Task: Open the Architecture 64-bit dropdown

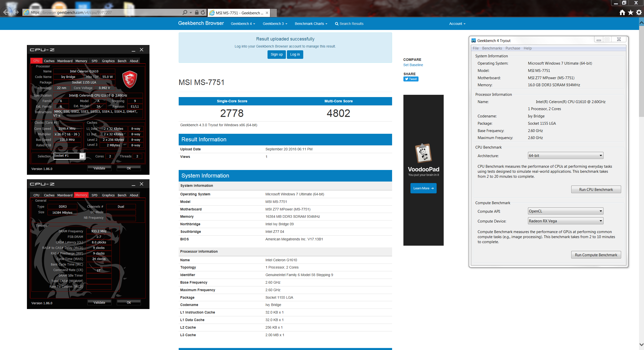Action: click(565, 156)
